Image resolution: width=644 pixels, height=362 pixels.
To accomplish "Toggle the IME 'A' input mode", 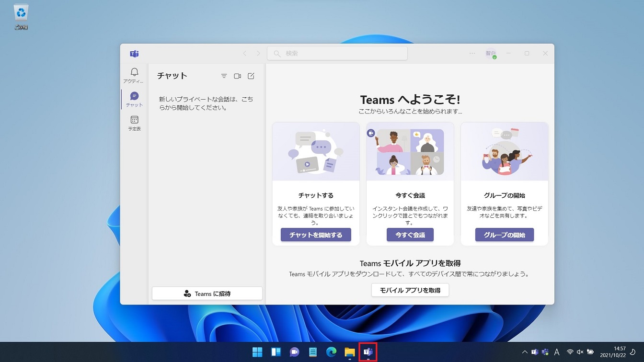I will (557, 352).
